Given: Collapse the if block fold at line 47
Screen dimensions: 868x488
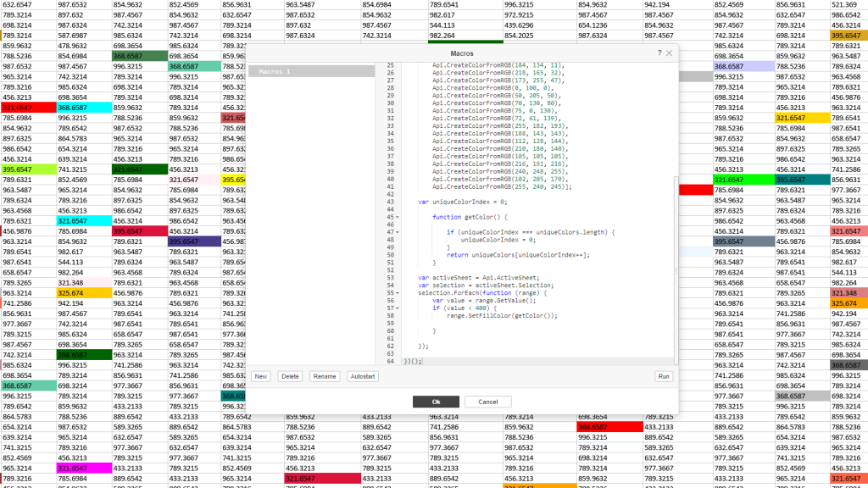Looking at the screenshot, I should click(x=397, y=232).
